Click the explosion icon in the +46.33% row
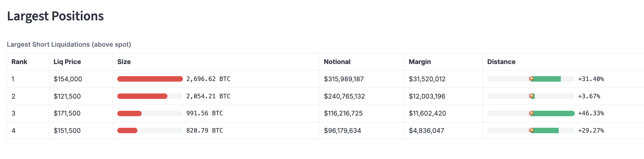This screenshot has width=644, height=159. (531, 113)
